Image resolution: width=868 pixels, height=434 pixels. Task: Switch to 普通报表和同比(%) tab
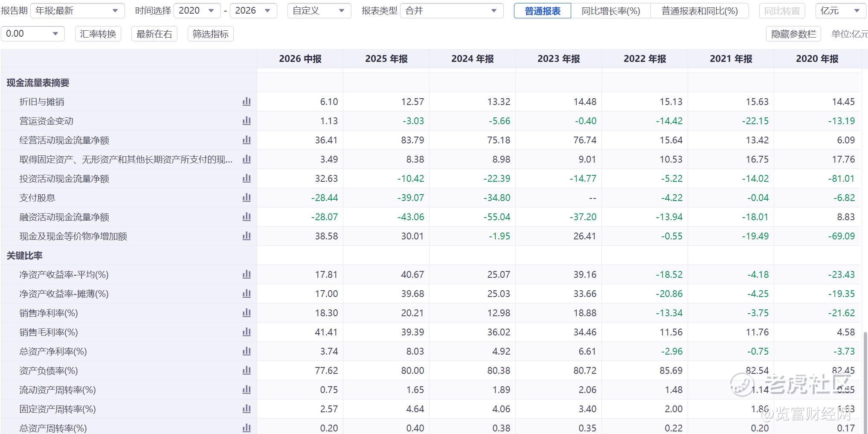(x=700, y=11)
